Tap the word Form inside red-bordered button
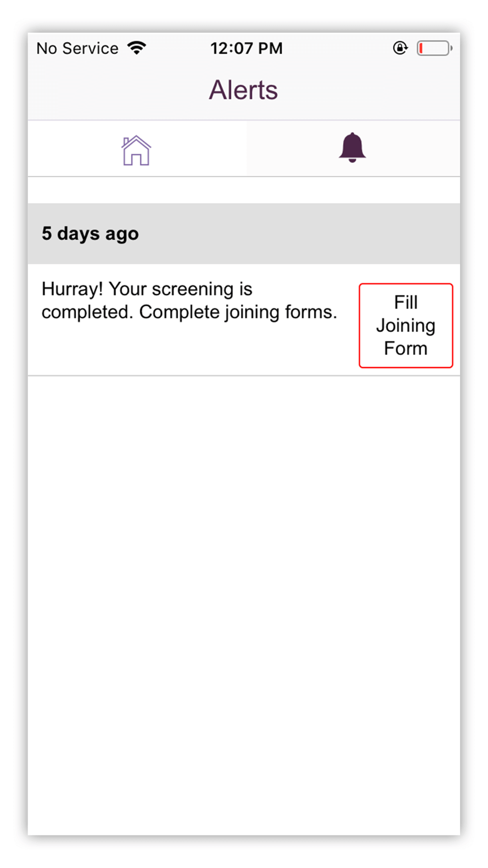488x868 pixels. (406, 349)
